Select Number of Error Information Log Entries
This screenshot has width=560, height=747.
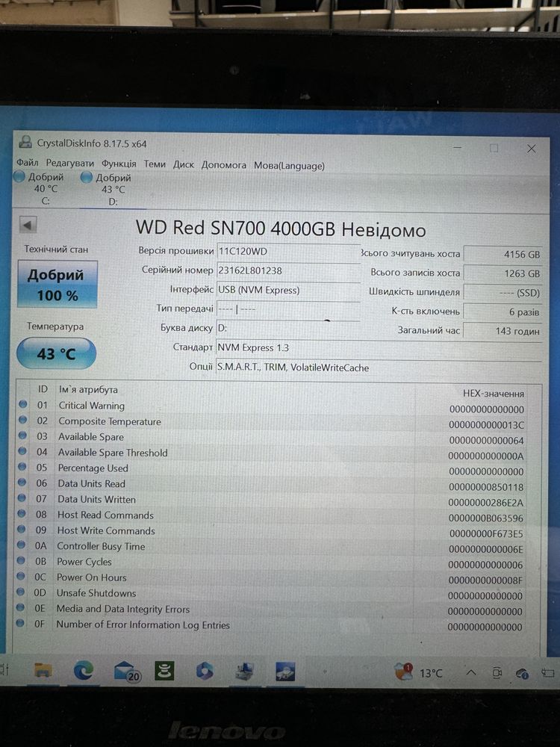(272, 625)
